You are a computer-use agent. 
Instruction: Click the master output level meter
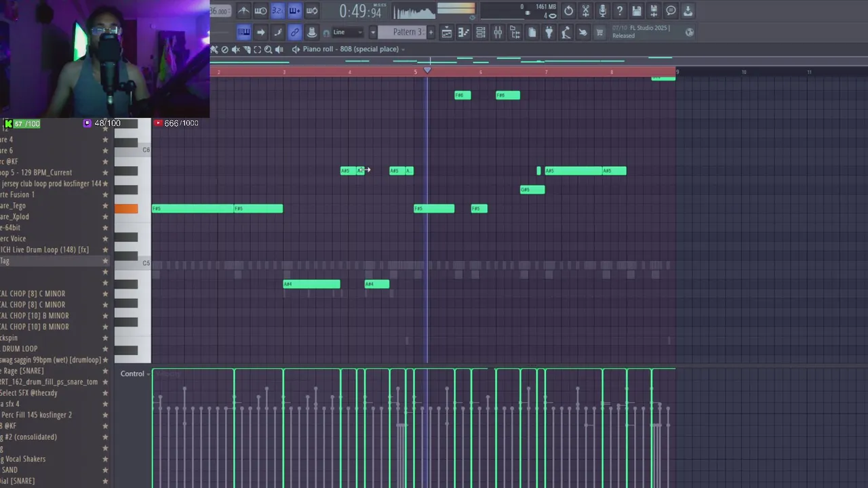point(456,9)
